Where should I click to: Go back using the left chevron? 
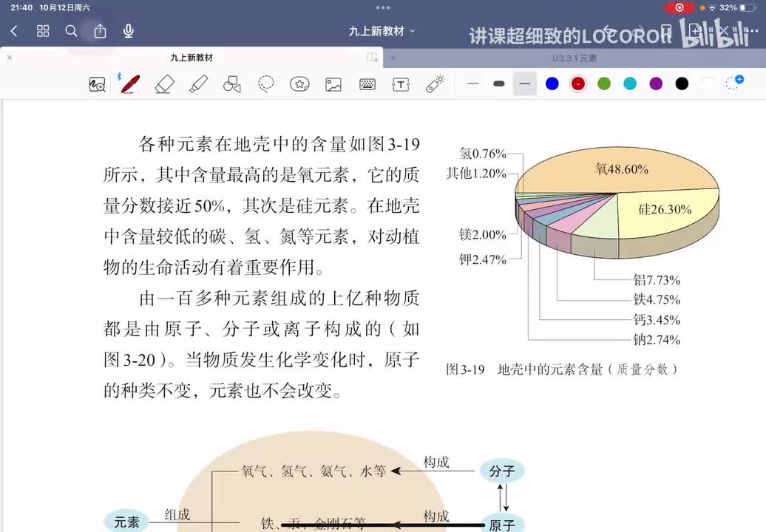click(14, 31)
